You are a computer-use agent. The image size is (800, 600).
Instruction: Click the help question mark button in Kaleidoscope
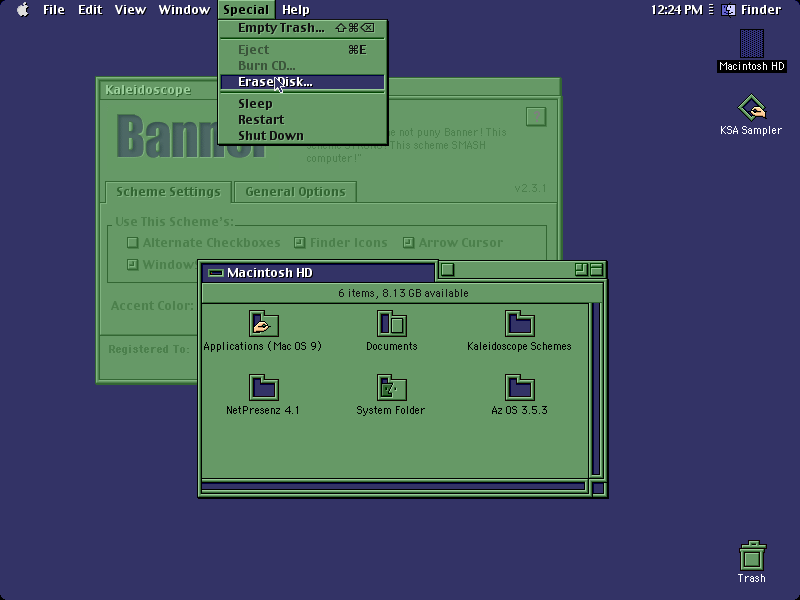pyautogui.click(x=536, y=117)
